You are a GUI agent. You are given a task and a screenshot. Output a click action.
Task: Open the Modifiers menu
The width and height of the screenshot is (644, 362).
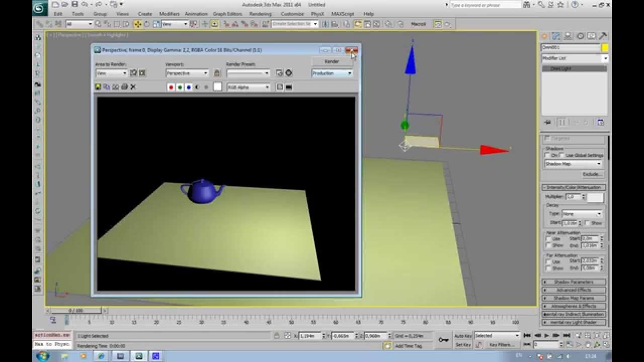[x=169, y=14]
